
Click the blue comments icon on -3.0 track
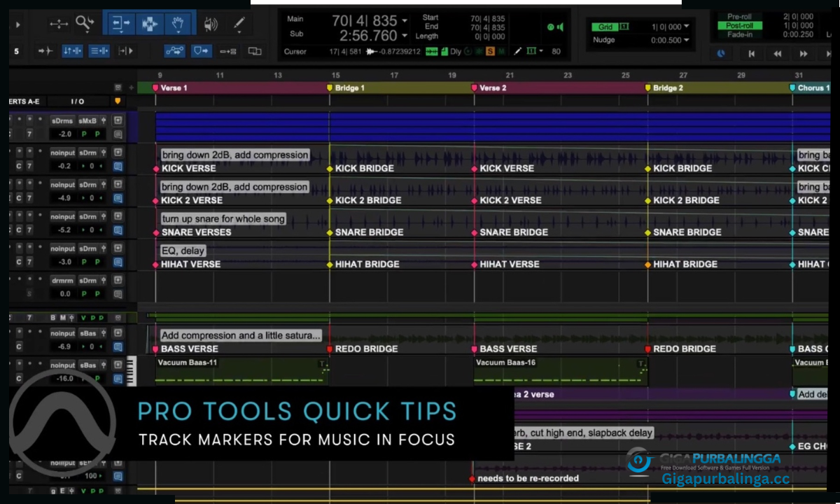pyautogui.click(x=118, y=262)
